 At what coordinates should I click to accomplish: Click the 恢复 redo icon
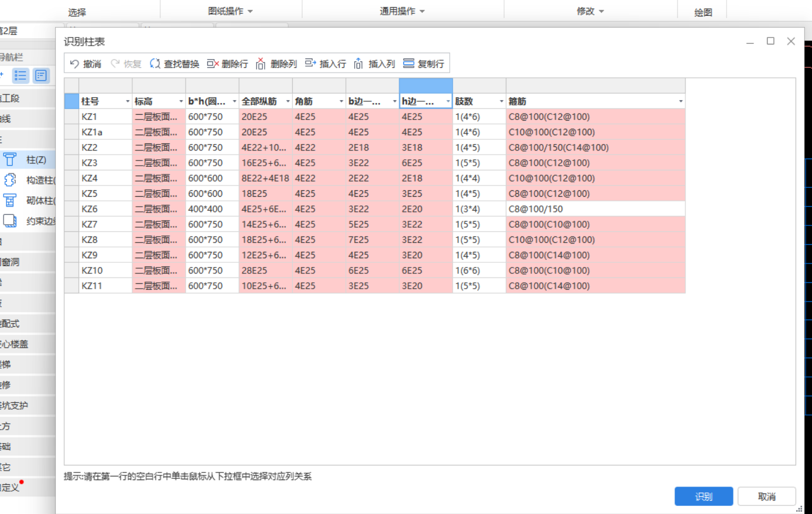point(115,64)
